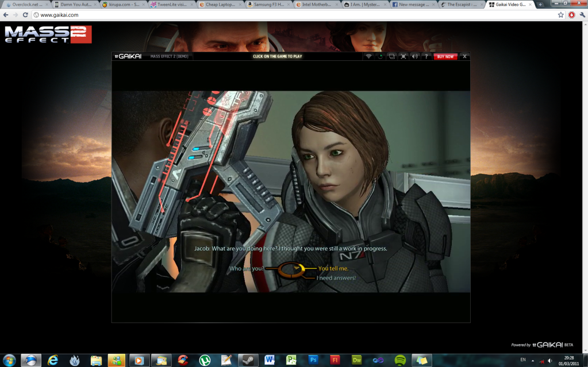The width and height of the screenshot is (588, 367).
Task: Open the kirupa.com browser tab
Action: click(x=123, y=5)
